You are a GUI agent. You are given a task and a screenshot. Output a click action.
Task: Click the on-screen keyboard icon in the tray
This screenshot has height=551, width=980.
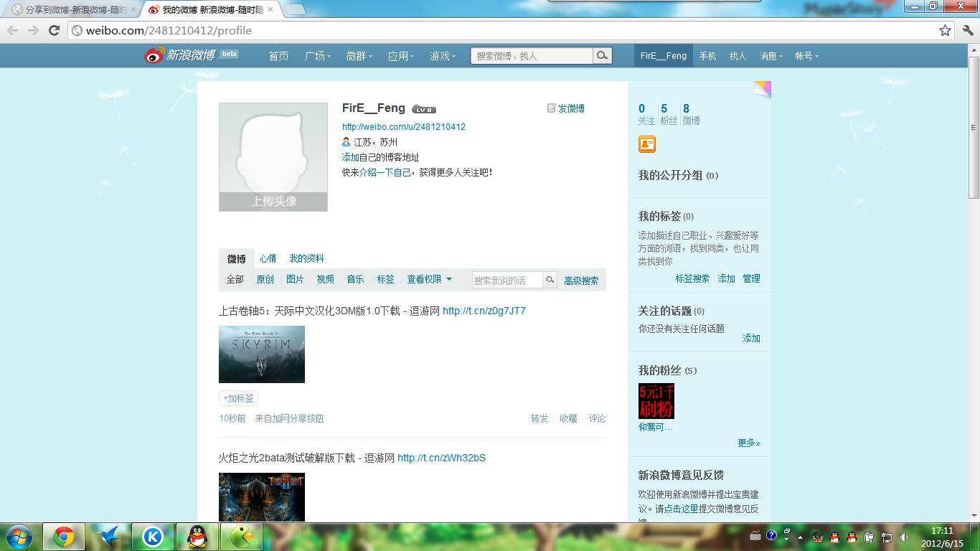(x=755, y=535)
